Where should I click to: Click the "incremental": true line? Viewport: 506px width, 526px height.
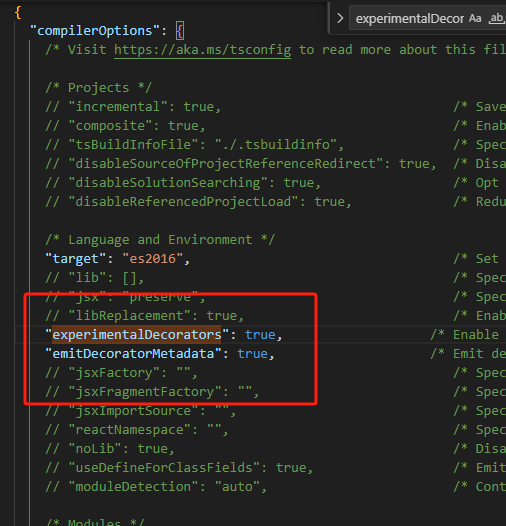pyautogui.click(x=133, y=107)
